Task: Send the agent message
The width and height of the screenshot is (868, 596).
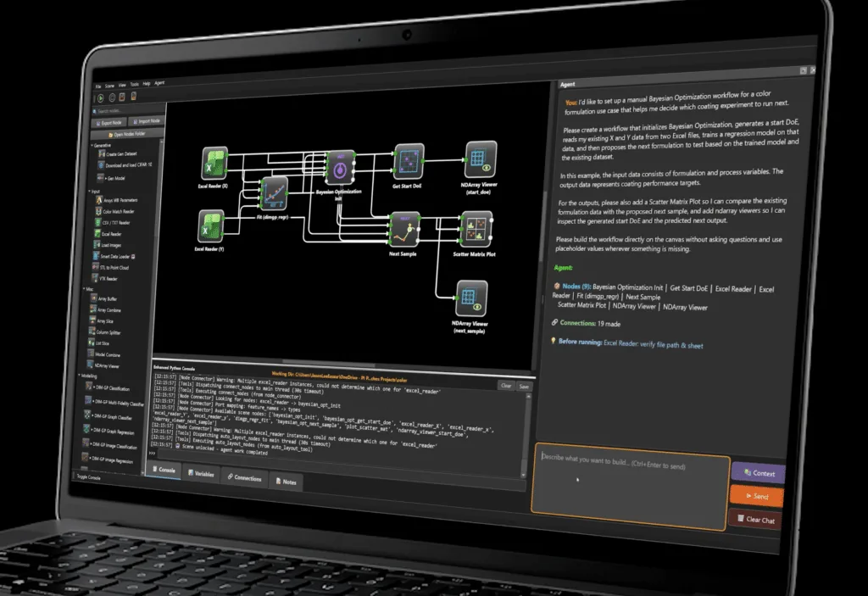Action: coord(757,496)
